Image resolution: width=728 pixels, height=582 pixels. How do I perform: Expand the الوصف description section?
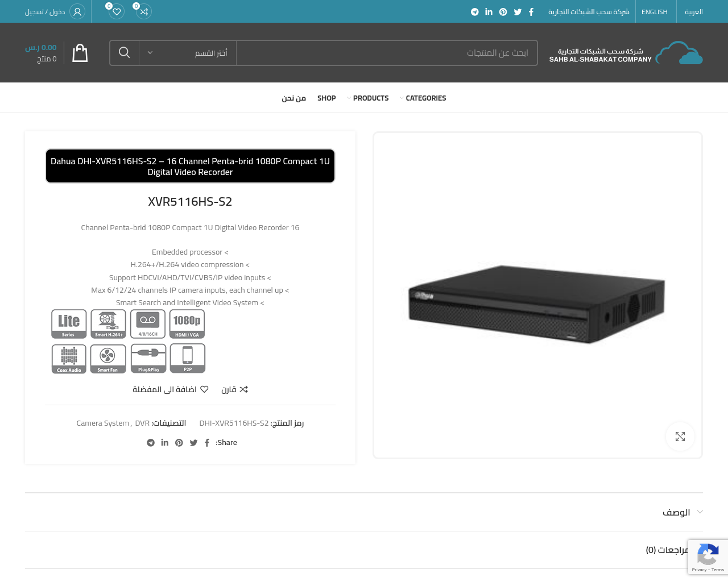coord(364,512)
